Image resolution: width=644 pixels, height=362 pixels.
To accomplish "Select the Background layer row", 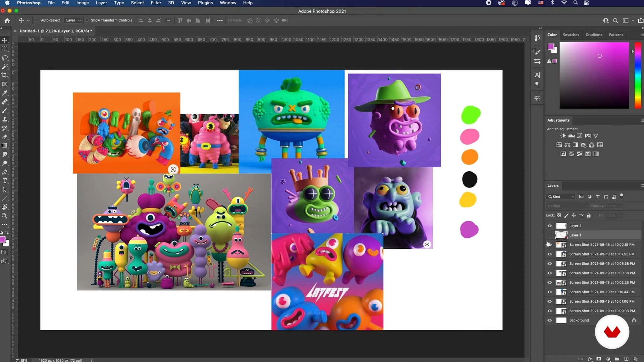I will click(x=593, y=320).
